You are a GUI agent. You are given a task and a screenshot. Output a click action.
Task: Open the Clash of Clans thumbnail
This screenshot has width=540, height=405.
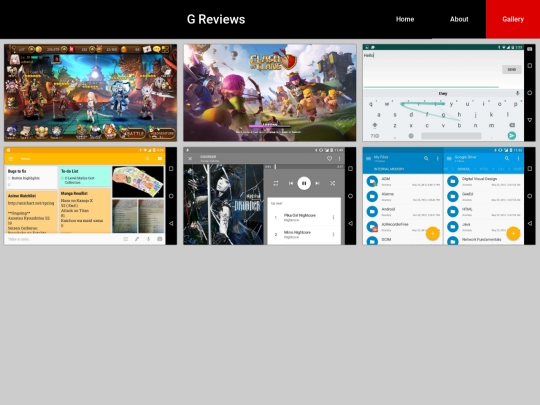point(270,93)
